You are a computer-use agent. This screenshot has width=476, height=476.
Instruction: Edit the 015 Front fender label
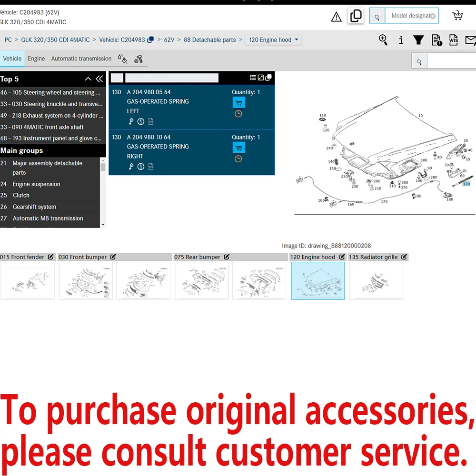[51, 257]
